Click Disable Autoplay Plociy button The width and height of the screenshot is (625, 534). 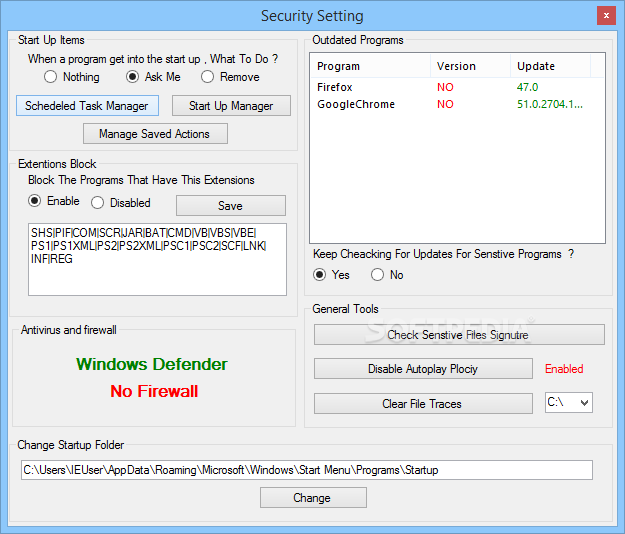click(x=423, y=369)
